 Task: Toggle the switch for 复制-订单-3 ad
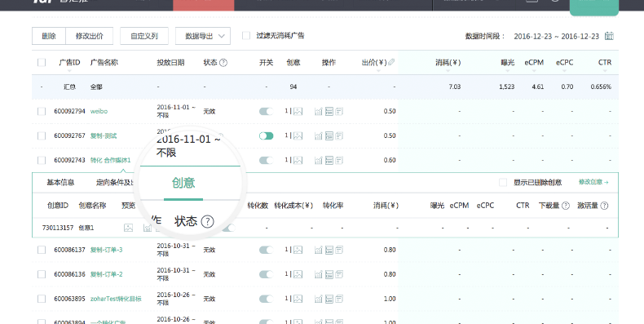266,250
